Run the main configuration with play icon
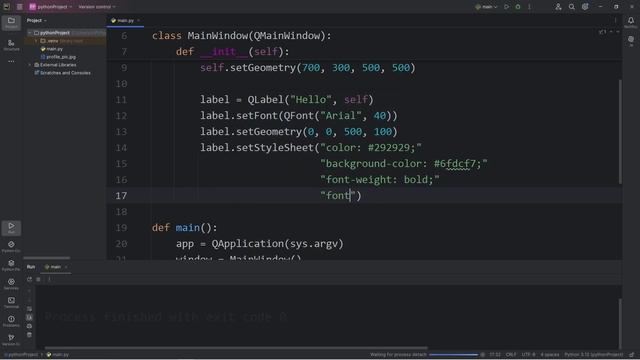 click(x=507, y=7)
